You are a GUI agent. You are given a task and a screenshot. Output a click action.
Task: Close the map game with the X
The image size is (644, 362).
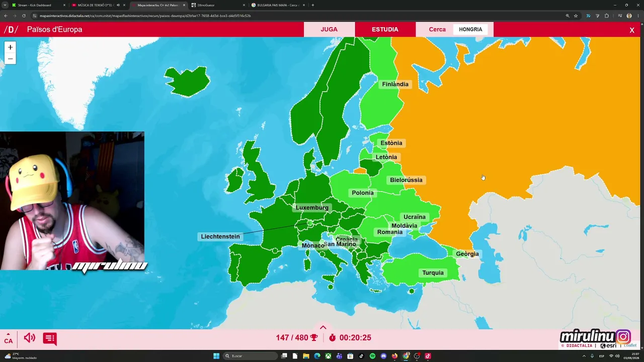(x=632, y=30)
